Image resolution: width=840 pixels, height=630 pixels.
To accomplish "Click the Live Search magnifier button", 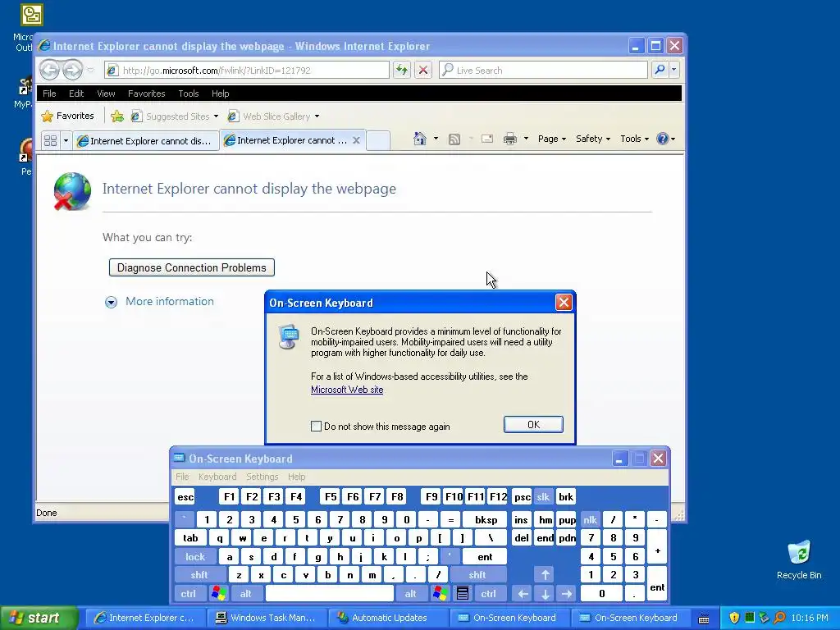I will click(660, 70).
